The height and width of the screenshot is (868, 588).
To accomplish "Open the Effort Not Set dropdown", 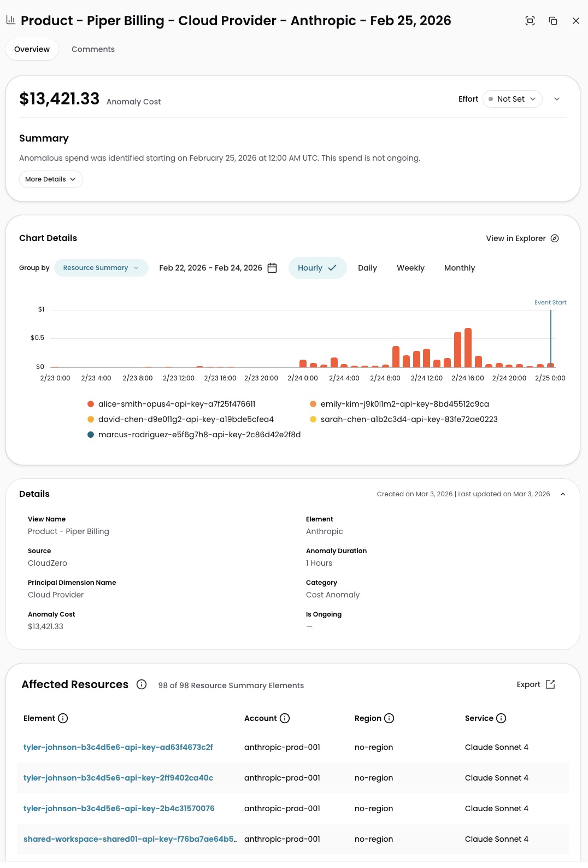I will coord(513,99).
